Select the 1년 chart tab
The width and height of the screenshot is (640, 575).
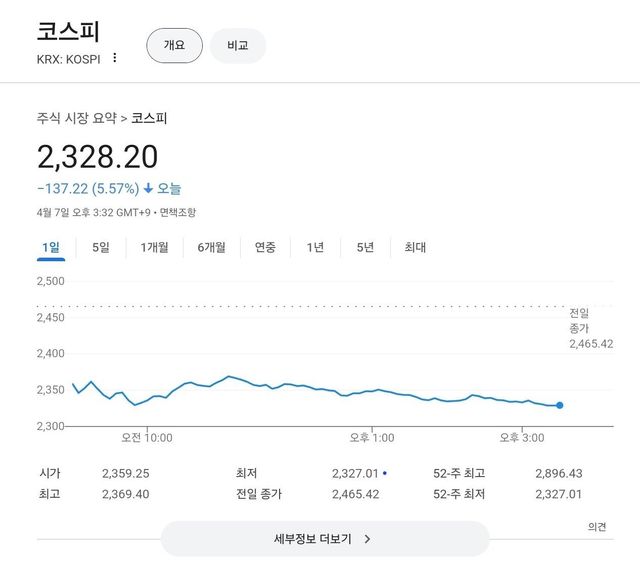pyautogui.click(x=315, y=247)
